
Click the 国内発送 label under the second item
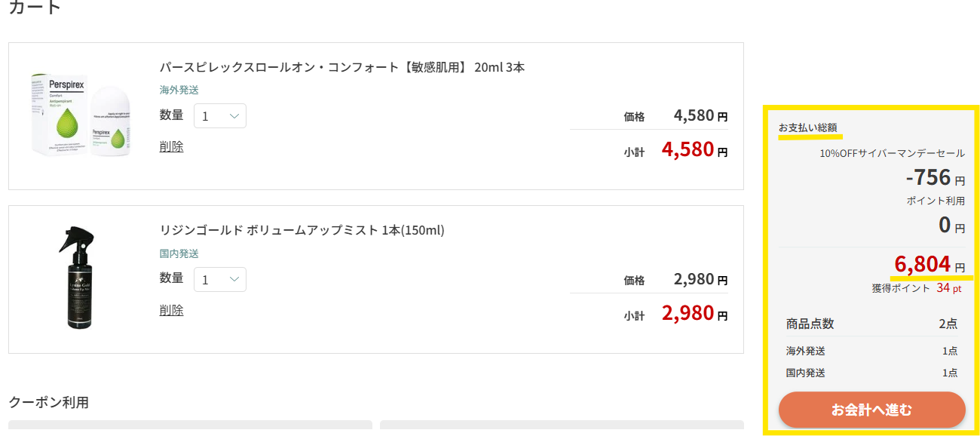(x=179, y=253)
